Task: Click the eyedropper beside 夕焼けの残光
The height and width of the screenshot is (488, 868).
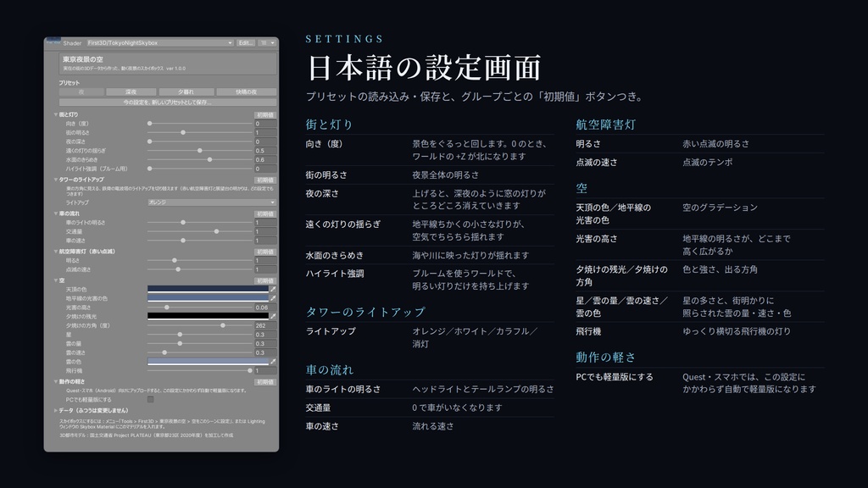Action: point(272,317)
